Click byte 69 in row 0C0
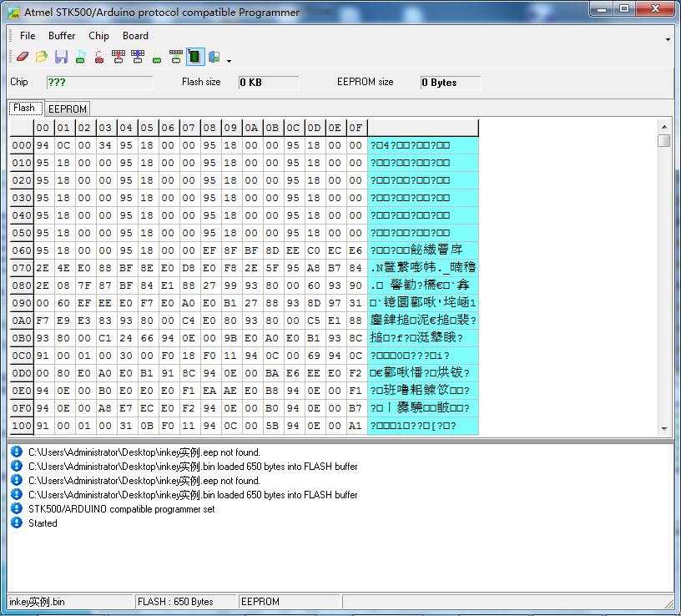 [x=314, y=356]
